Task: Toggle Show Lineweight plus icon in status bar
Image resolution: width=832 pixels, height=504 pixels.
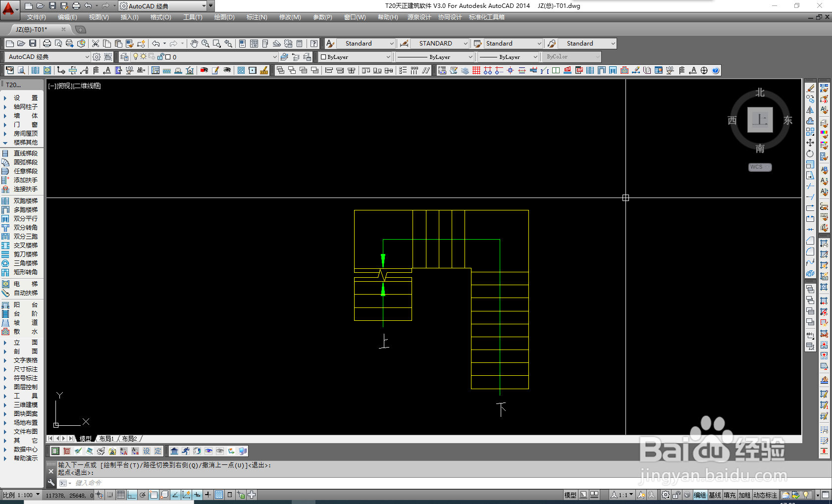Action: pos(208,495)
